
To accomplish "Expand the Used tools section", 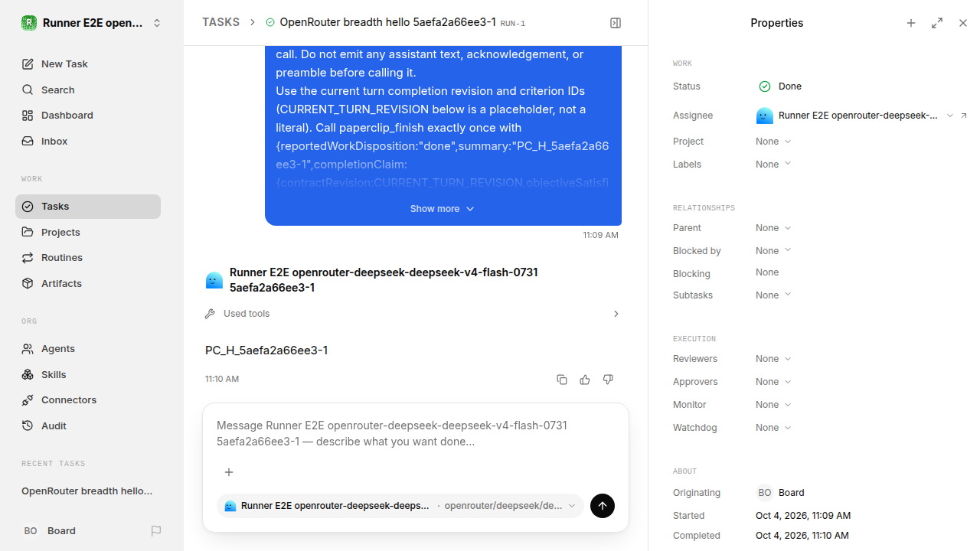I will click(x=413, y=314).
